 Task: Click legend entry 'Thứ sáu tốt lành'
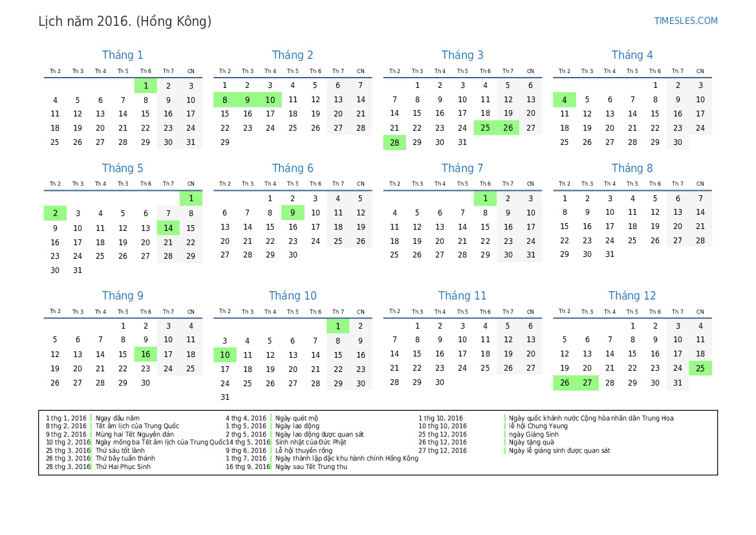pos(120,450)
